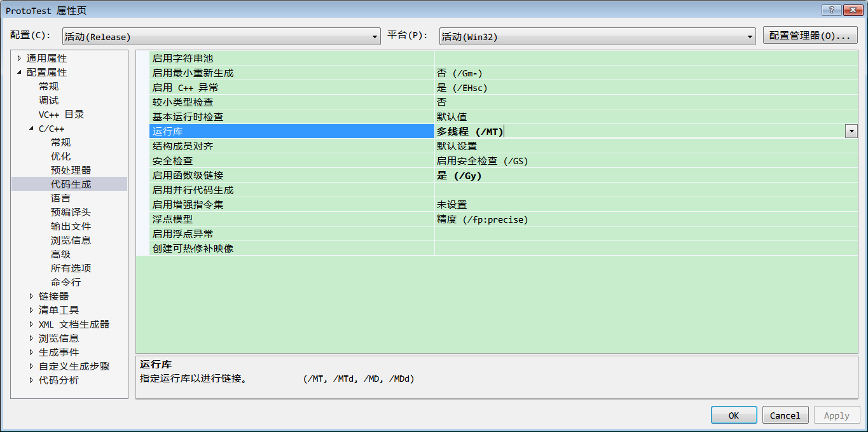Image resolution: width=868 pixels, height=432 pixels.
Task: Expand the 通用属性 tree node
Action: [x=20, y=59]
